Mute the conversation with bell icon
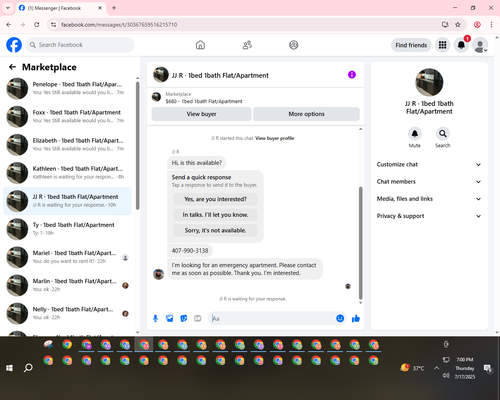The image size is (500, 400). coord(415,134)
